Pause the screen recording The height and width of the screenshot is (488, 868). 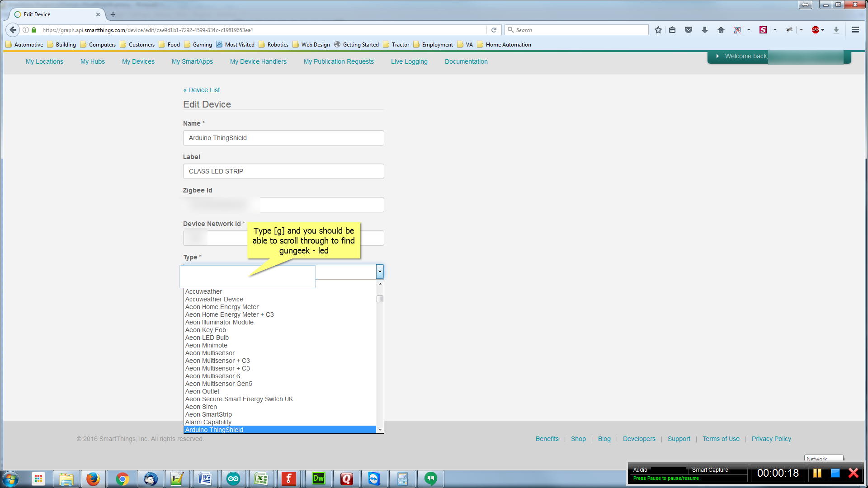click(x=817, y=473)
